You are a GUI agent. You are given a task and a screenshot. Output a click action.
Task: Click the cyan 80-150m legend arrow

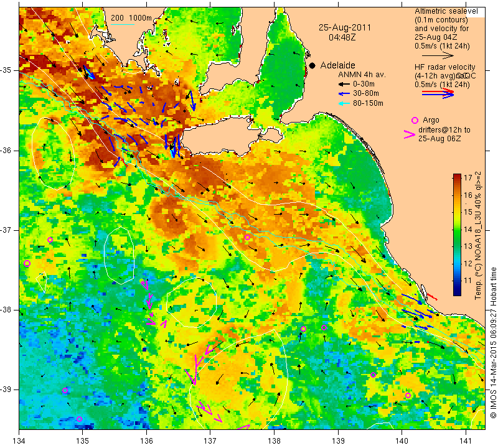point(344,103)
